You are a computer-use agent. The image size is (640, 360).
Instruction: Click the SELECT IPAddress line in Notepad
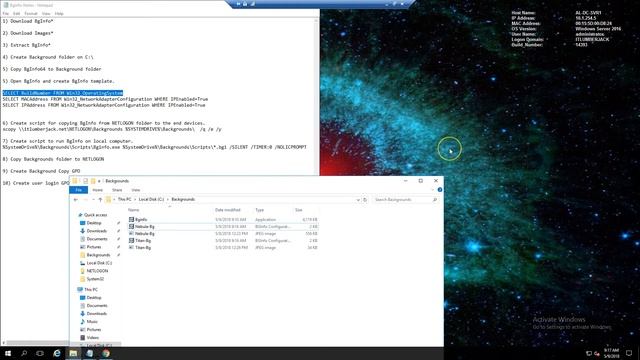[x=104, y=105]
